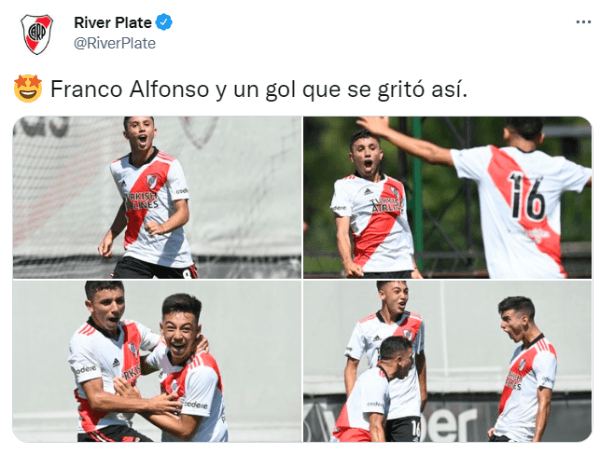This screenshot has height=454, width=600.
Task: Enlarge the photo of three players celebrating together
Action: point(447,361)
